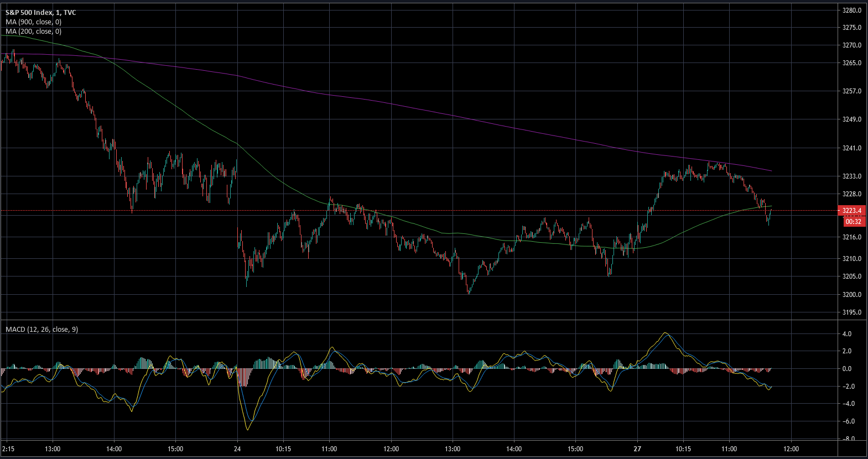Image resolution: width=868 pixels, height=459 pixels.
Task: Click the S&P 500 Index, 1, TVC title
Action: [x=41, y=12]
